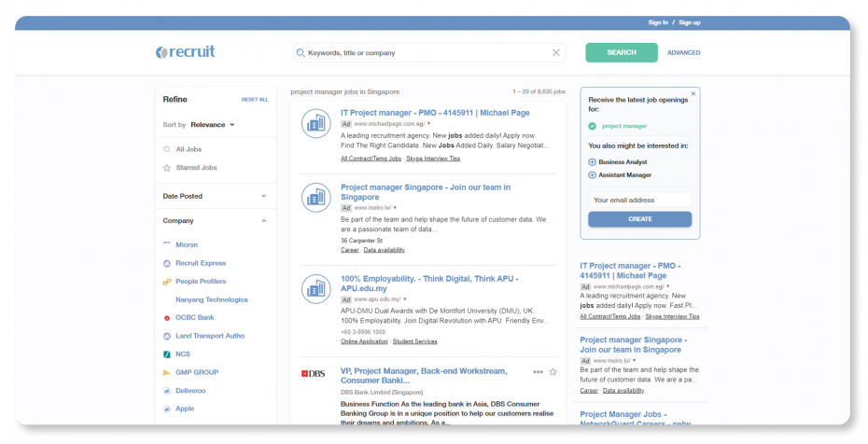Filter by Recruit Express company
The image size is (868, 444).
pos(201,263)
